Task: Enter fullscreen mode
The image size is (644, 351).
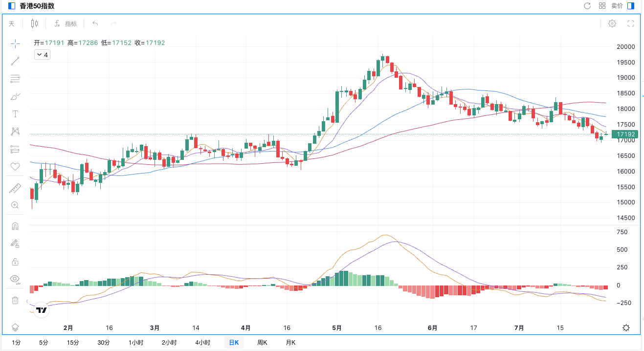Action: coord(631,23)
